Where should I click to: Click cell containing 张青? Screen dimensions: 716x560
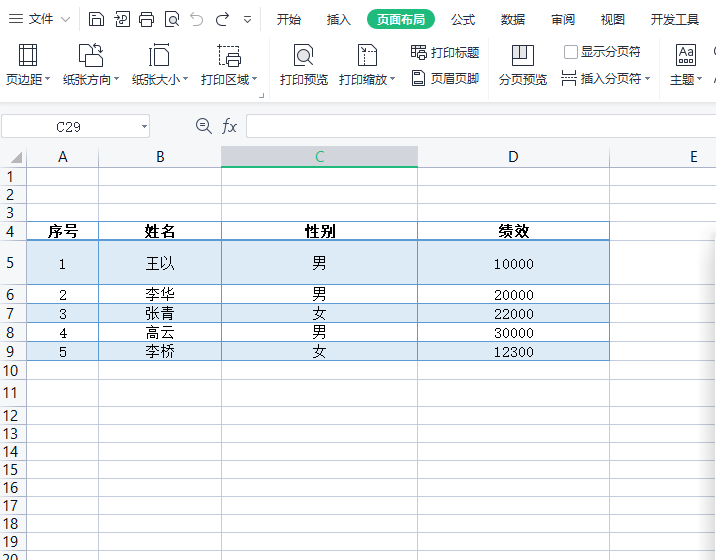click(x=160, y=314)
